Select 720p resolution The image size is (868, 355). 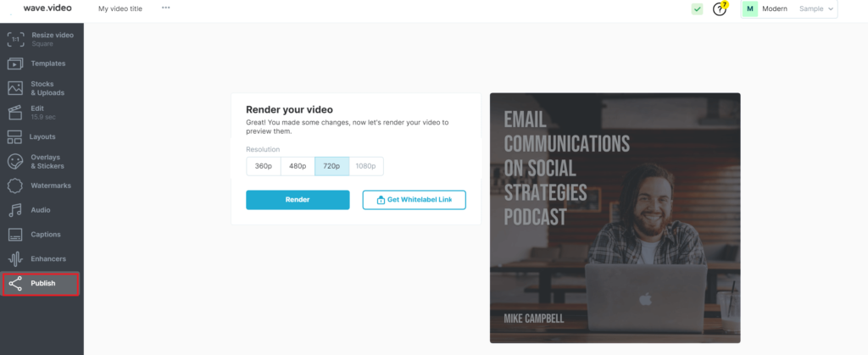click(x=332, y=166)
